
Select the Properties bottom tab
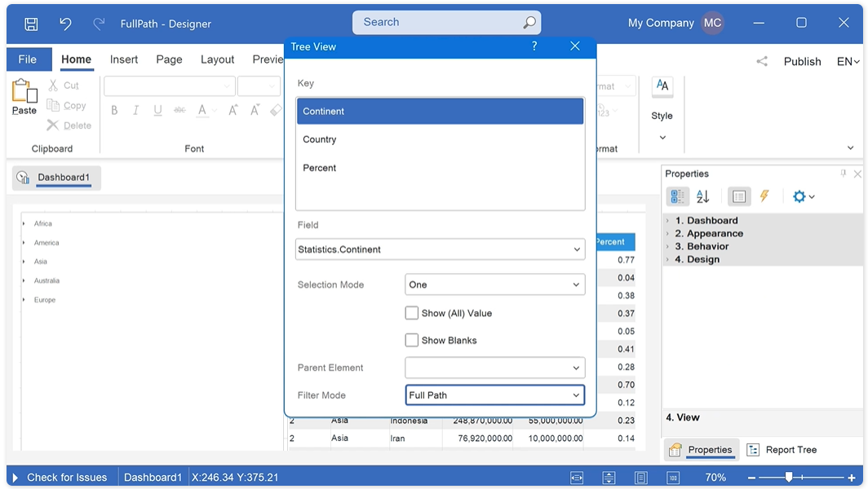pos(701,450)
